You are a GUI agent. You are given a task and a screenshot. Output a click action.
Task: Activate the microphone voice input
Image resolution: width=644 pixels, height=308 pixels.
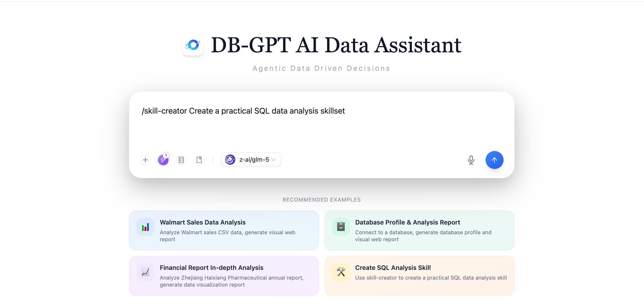[x=471, y=160]
